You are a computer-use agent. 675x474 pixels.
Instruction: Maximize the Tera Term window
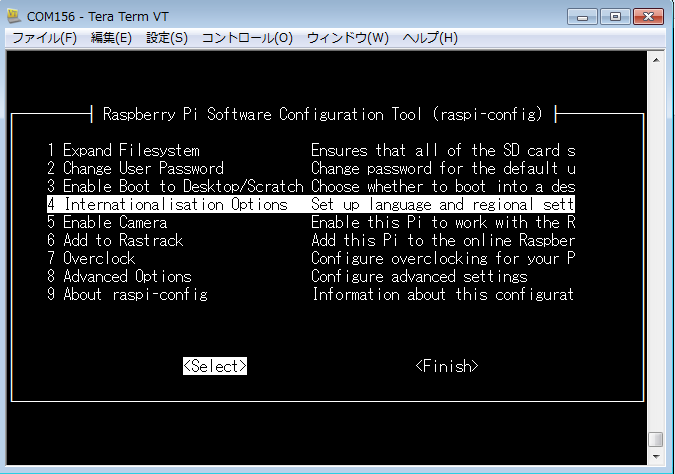tap(615, 17)
